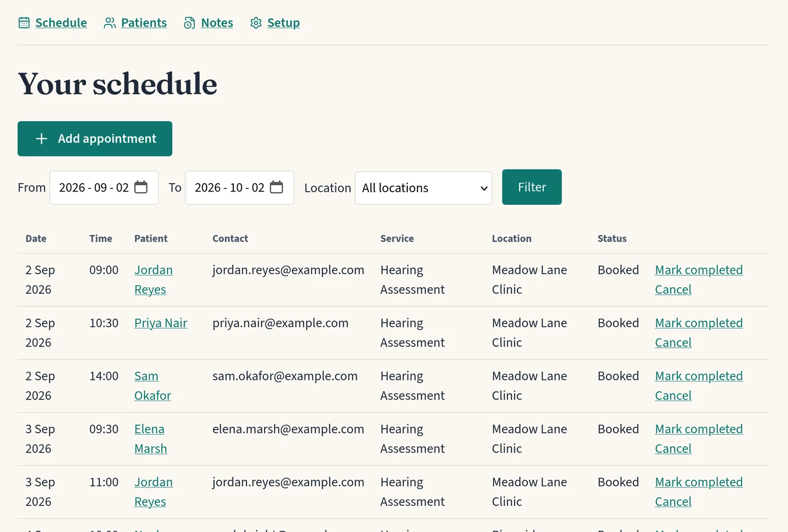Screen dimensions: 788x532
Task: Click the Location column header
Action: (x=511, y=239)
